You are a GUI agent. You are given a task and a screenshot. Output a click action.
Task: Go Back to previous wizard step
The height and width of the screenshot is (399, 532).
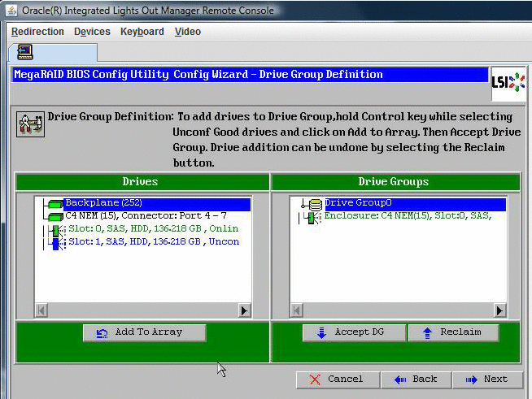click(416, 379)
